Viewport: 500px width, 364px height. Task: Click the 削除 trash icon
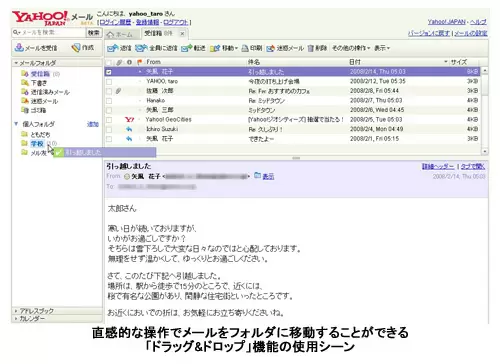pyautogui.click(x=310, y=49)
